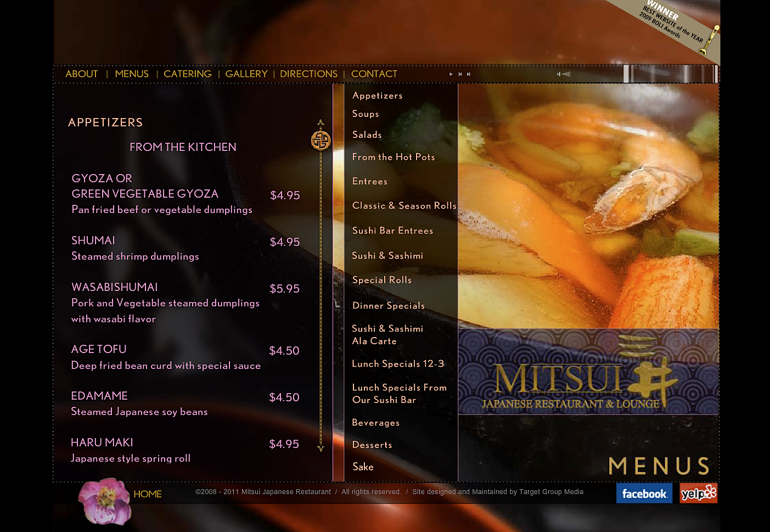Open Sushi & Sashimi Ala Carte category
The height and width of the screenshot is (532, 770).
[387, 335]
